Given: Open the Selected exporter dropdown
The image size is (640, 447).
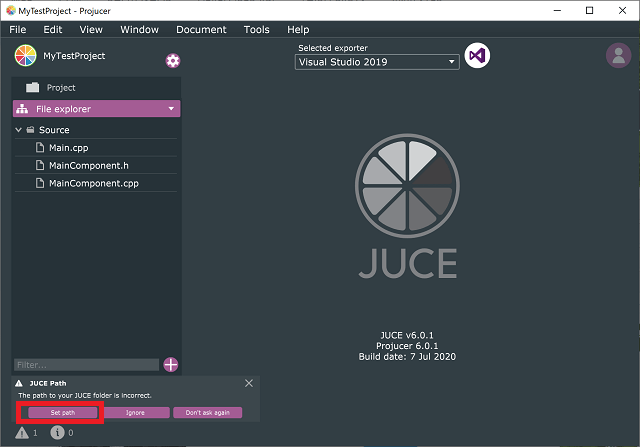Looking at the screenshot, I should pos(377,62).
